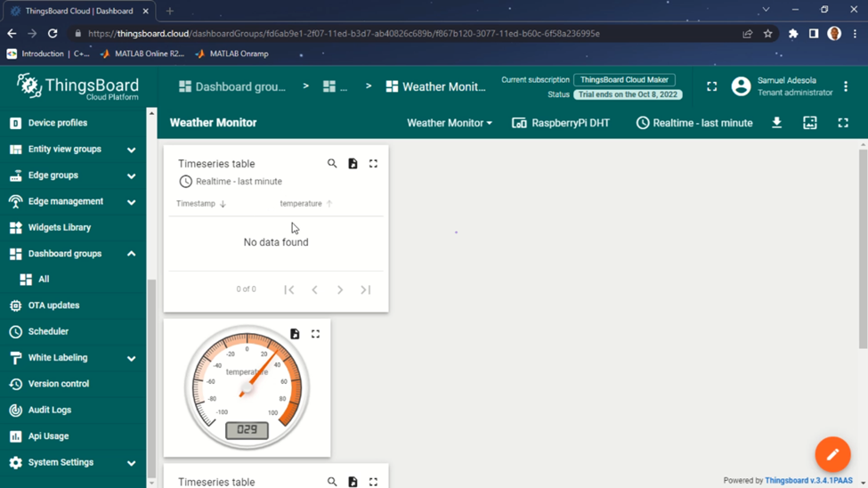Open MATLAB Onramp bookmark
The width and height of the screenshot is (868, 488).
(x=232, y=53)
